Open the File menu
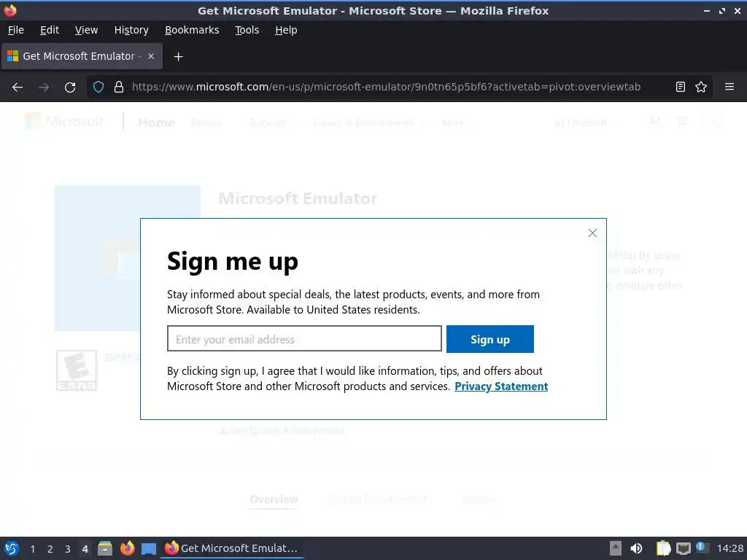Screen dimensions: 747x560 point(16,30)
